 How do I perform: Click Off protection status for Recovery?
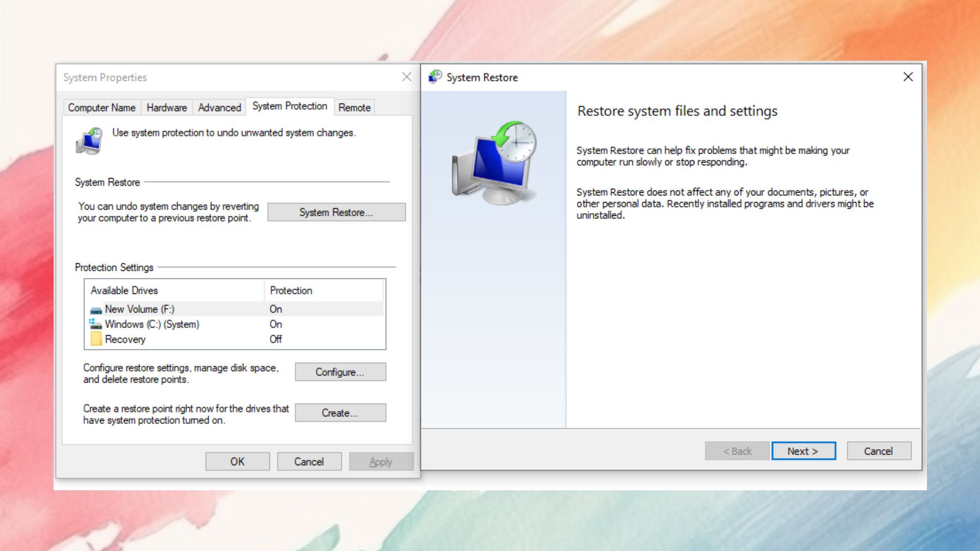tap(276, 339)
